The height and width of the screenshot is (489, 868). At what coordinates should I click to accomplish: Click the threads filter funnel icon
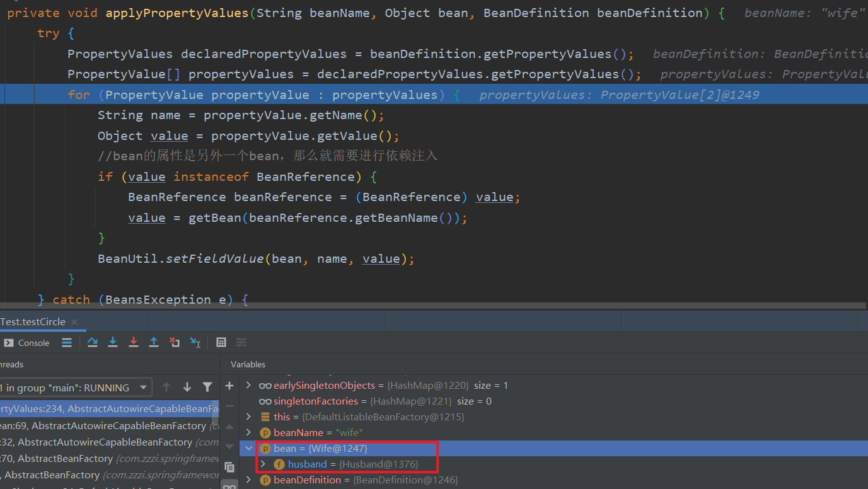207,387
